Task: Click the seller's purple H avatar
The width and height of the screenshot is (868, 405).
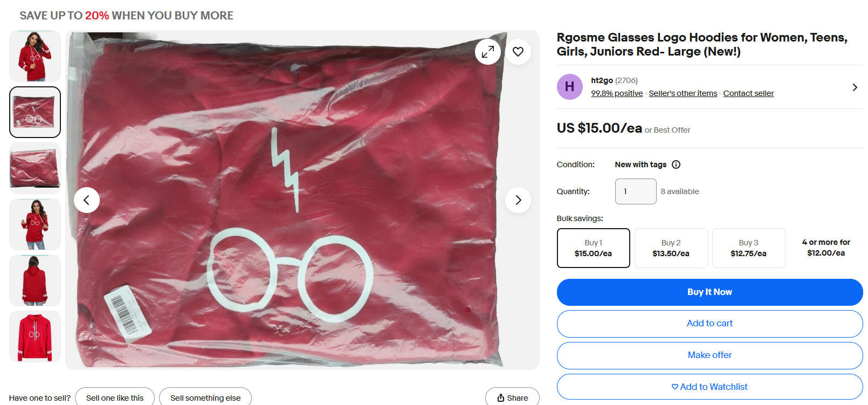Action: pyautogui.click(x=569, y=87)
